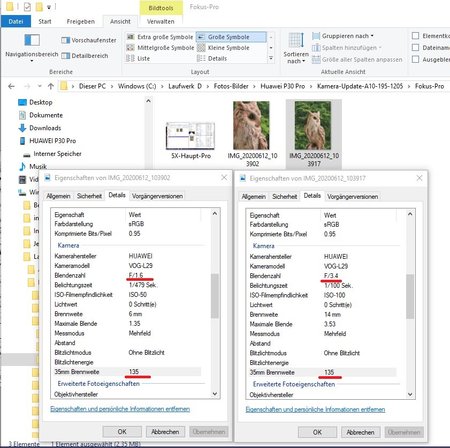Go back with the back arrow
The width and height of the screenshot is (450, 448).
coord(11,86)
